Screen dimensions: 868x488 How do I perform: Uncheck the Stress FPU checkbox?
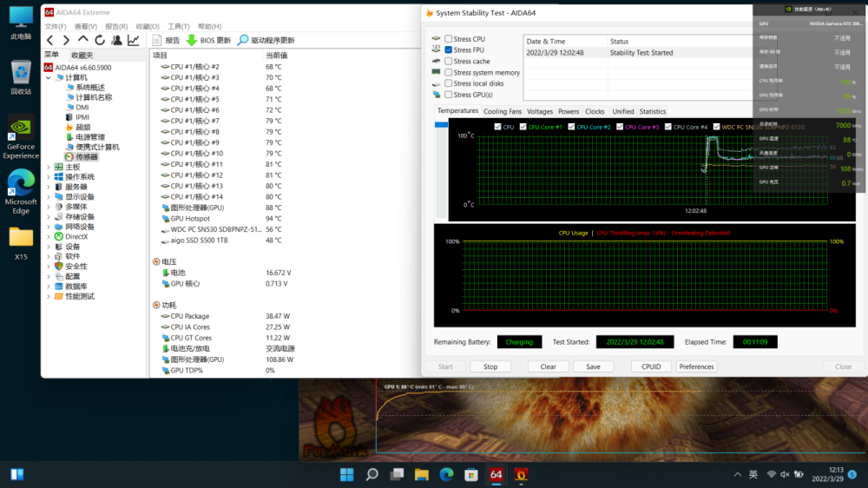(x=449, y=50)
